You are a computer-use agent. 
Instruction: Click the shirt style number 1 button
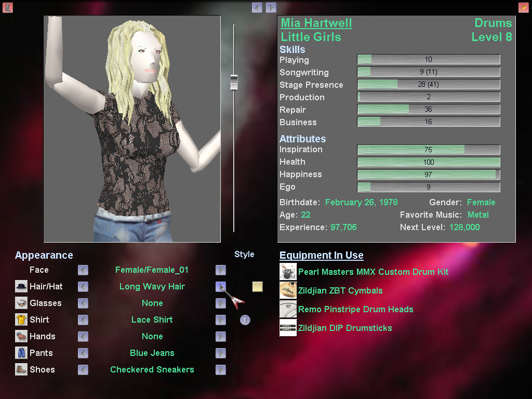click(245, 320)
